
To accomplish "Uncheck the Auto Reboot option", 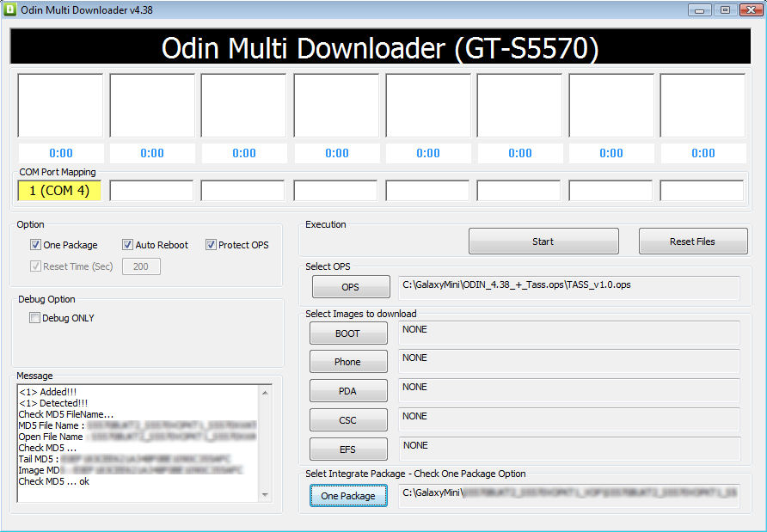I will point(127,245).
